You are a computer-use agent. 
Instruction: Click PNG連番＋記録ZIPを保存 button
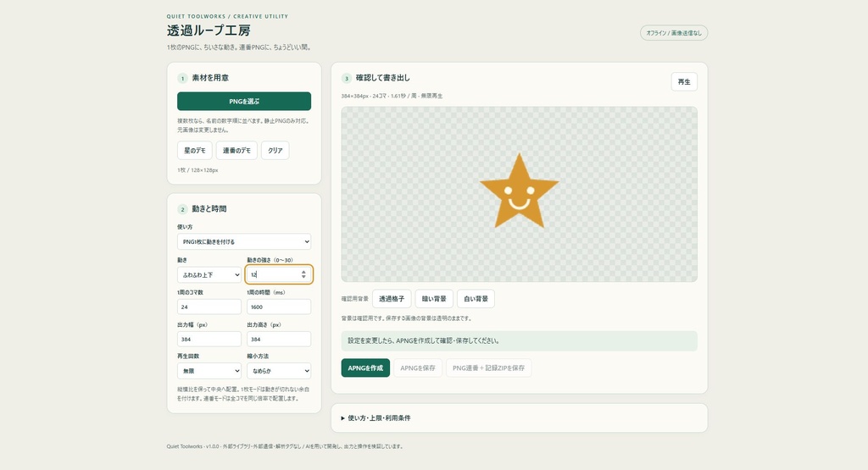[x=488, y=368]
